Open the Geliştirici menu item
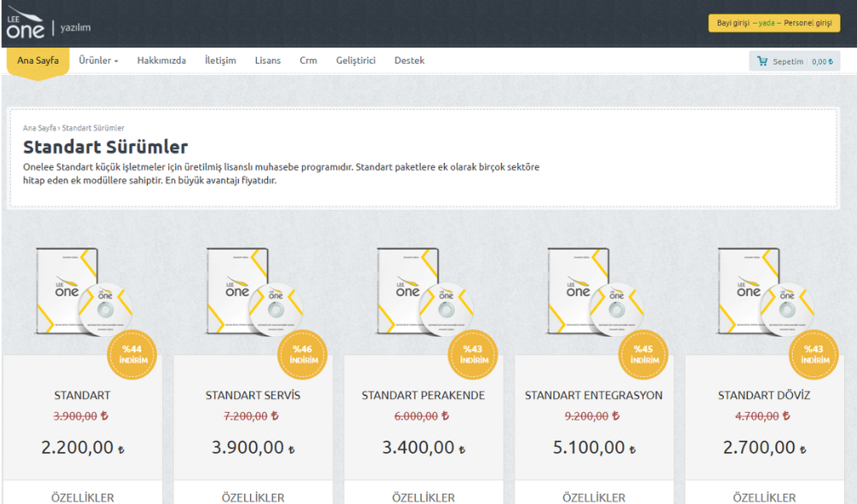857x504 pixels. tap(356, 61)
